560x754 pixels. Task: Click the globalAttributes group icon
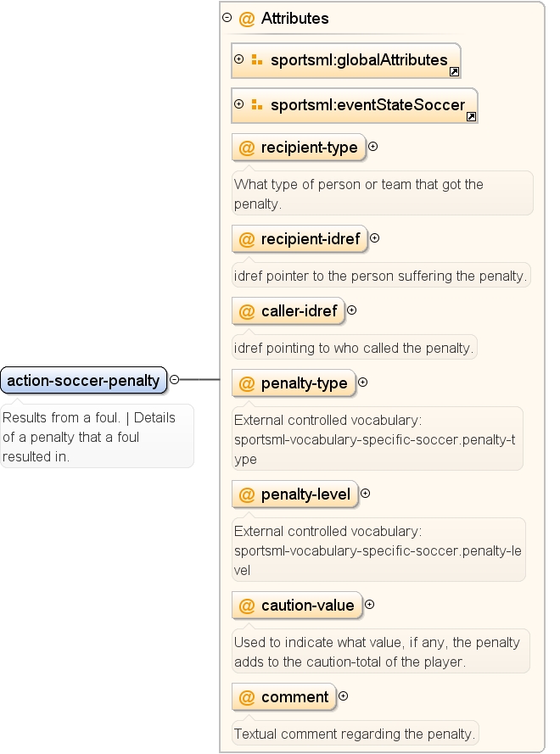tap(257, 59)
